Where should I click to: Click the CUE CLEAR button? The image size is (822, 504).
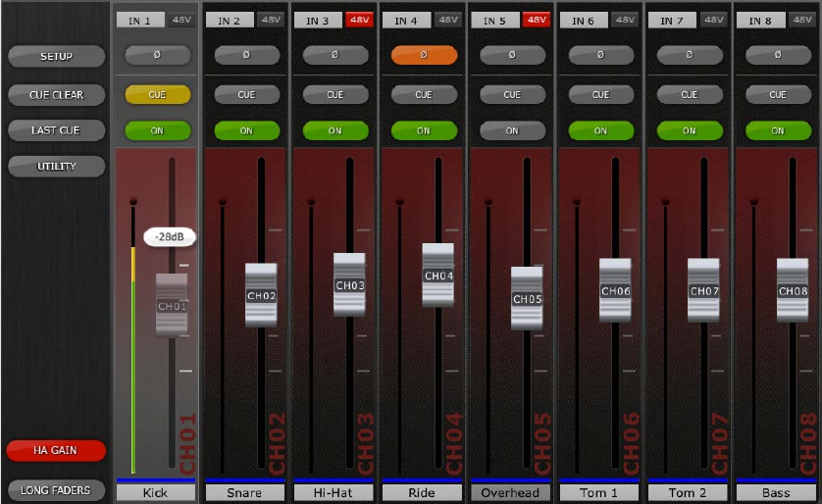coord(56,95)
